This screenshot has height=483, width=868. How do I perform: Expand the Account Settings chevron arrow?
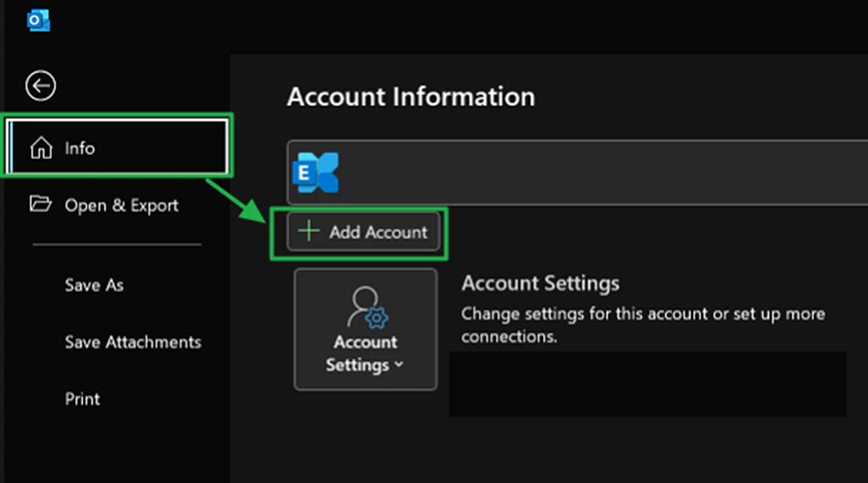pyautogui.click(x=398, y=366)
